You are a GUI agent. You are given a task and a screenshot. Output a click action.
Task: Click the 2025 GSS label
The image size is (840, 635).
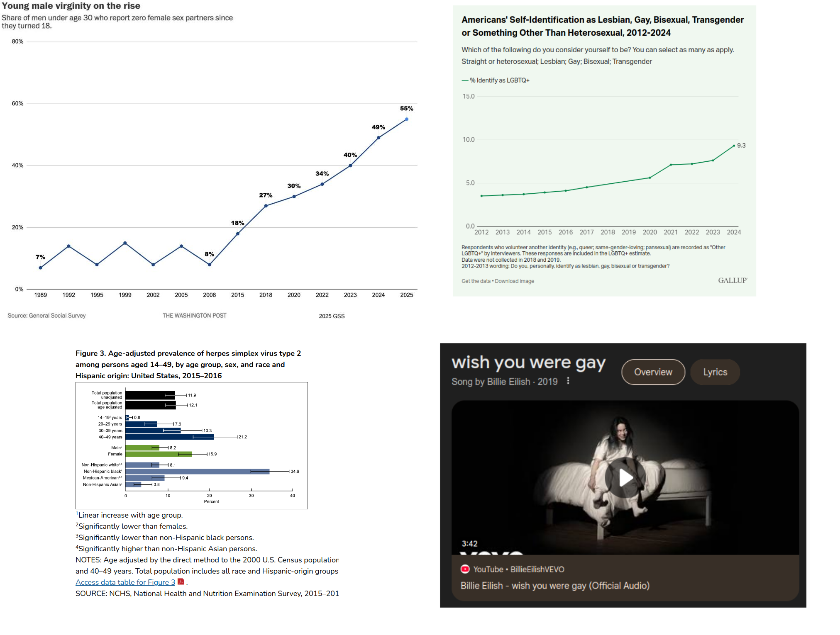(332, 316)
